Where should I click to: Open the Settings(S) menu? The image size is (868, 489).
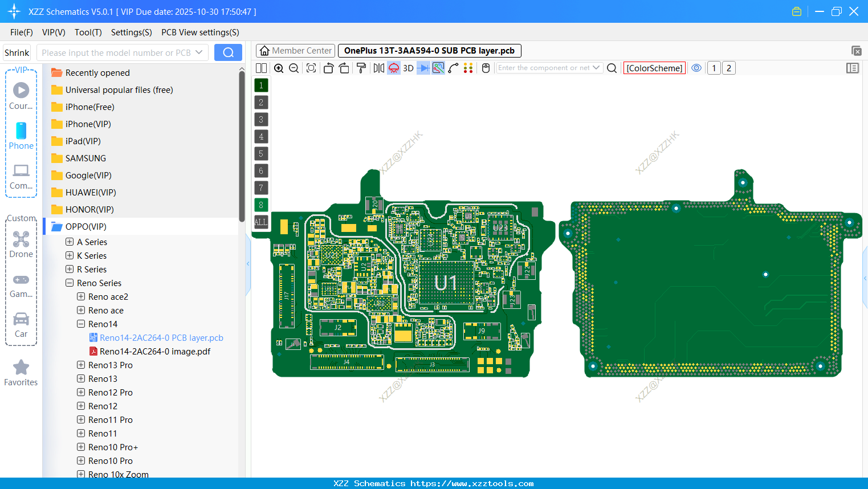point(132,32)
